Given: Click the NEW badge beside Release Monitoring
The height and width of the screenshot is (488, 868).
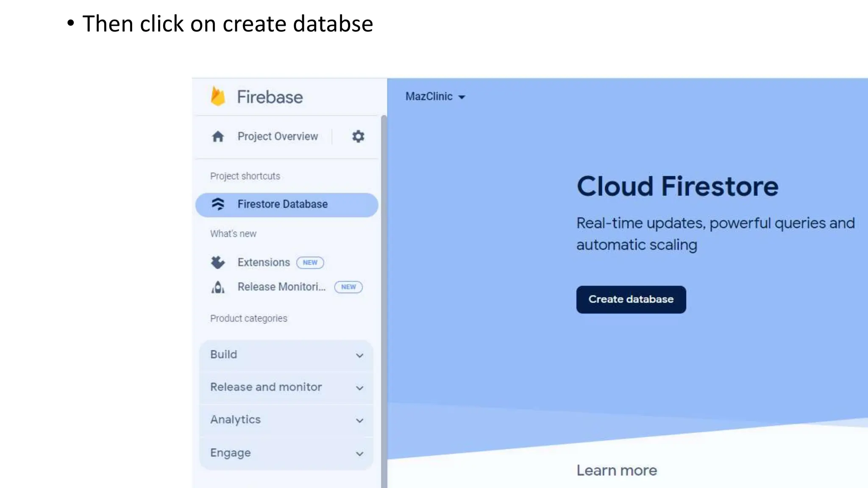Looking at the screenshot, I should point(348,287).
